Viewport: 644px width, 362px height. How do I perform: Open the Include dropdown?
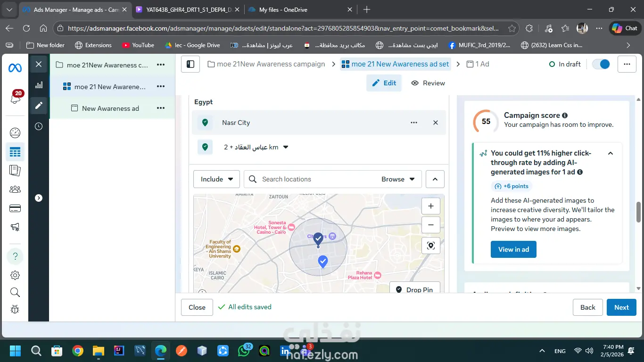pos(216,179)
